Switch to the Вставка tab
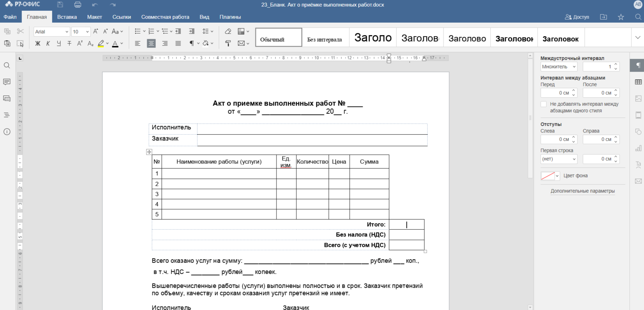The width and height of the screenshot is (644, 310). click(x=67, y=17)
